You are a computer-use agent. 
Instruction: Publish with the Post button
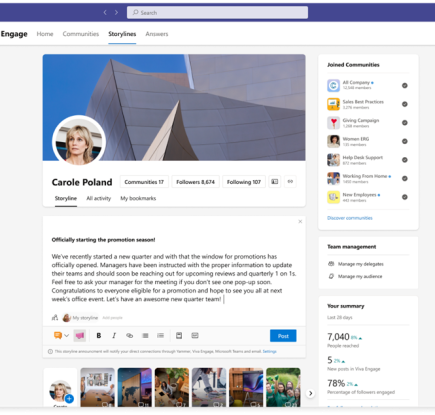tap(283, 336)
